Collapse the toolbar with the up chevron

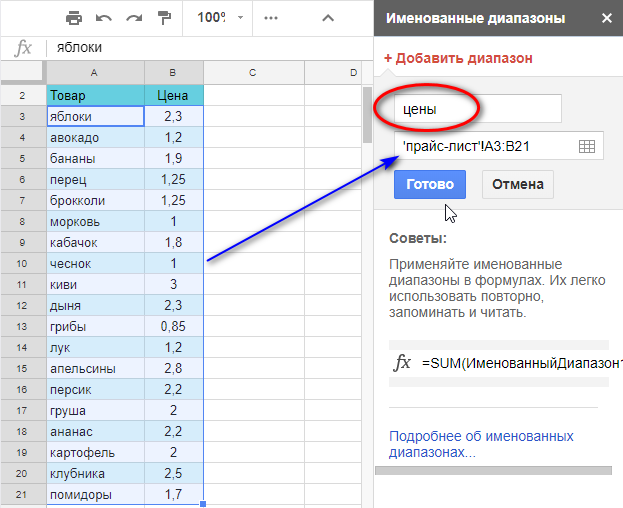328,18
